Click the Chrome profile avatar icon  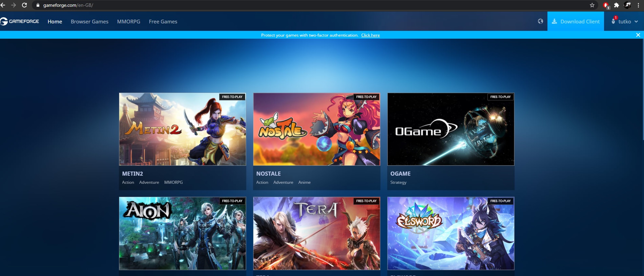[627, 5]
